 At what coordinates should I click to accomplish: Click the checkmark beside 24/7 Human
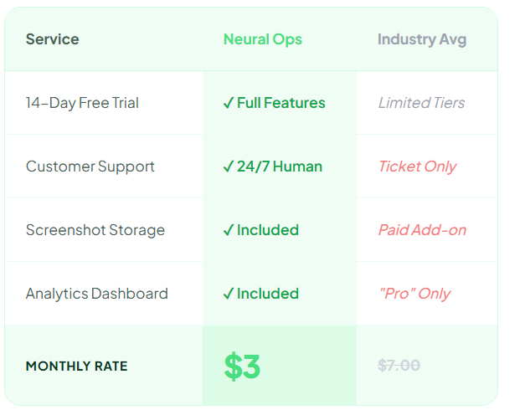point(229,167)
